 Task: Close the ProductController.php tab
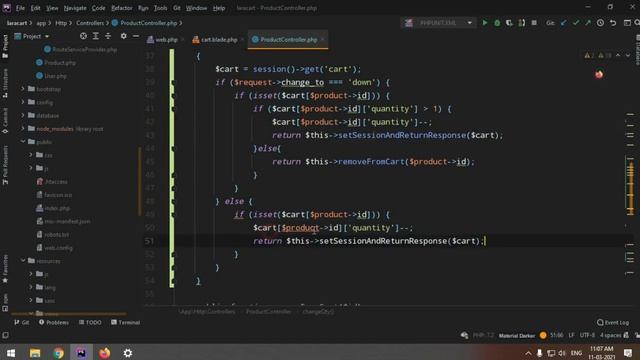click(x=323, y=39)
